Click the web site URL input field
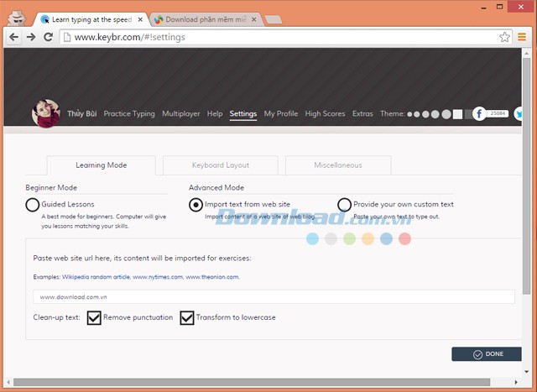The image size is (537, 392). click(x=274, y=296)
